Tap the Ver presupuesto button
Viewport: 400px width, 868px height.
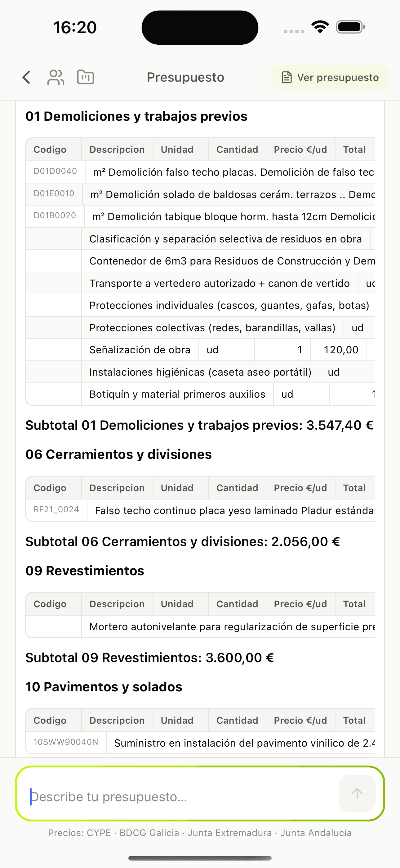[330, 77]
